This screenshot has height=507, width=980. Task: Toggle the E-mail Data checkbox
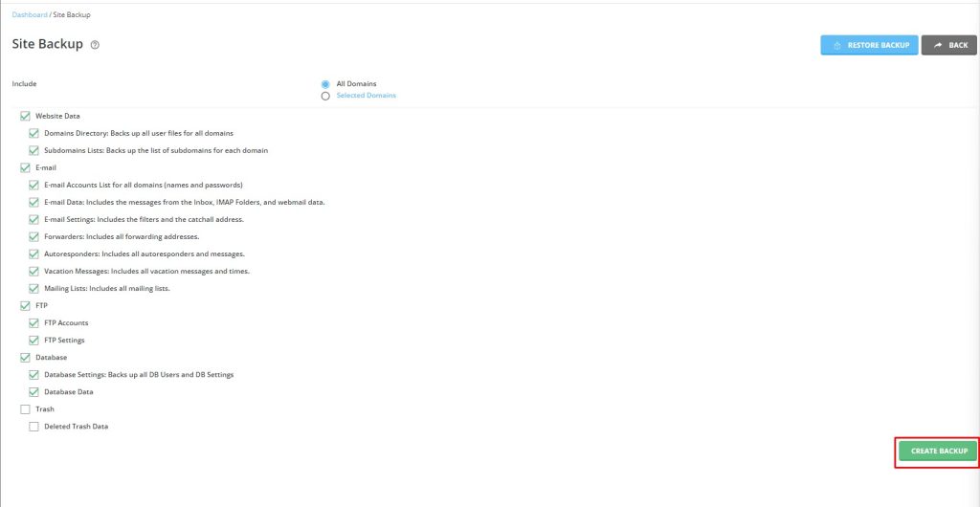pos(33,202)
